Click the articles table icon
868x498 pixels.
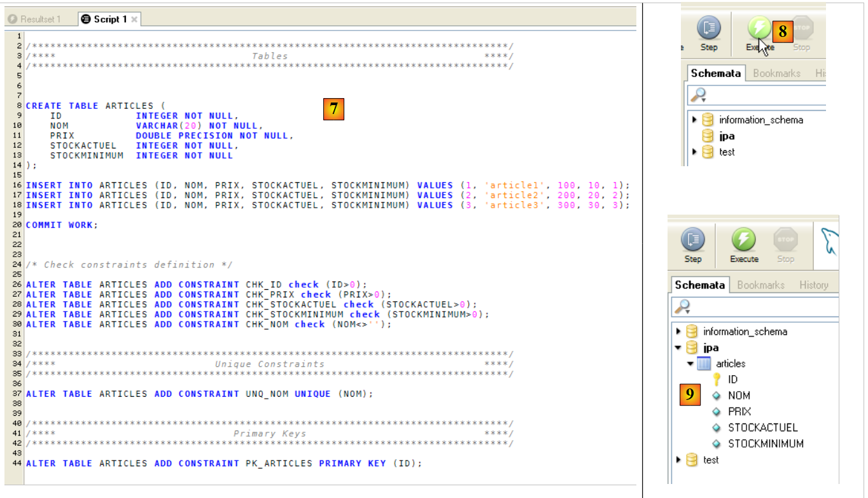704,364
